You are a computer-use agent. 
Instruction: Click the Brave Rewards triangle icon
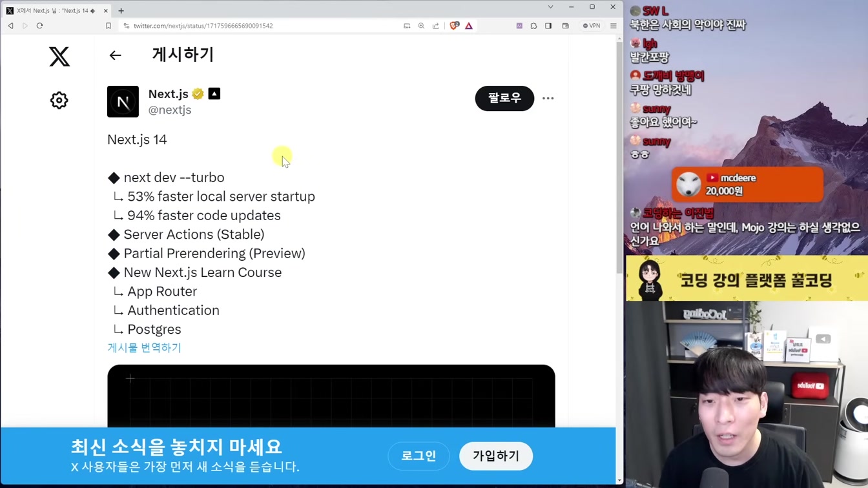tap(469, 26)
